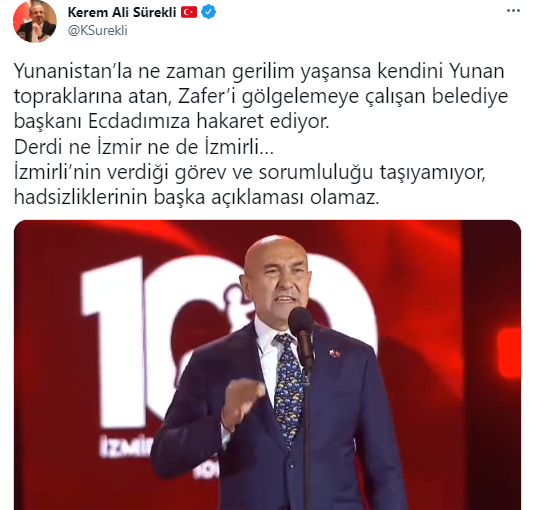Click the line "hadsizliklerinin başka açıklaması olamaz."
537x510 pixels.
click(x=197, y=198)
